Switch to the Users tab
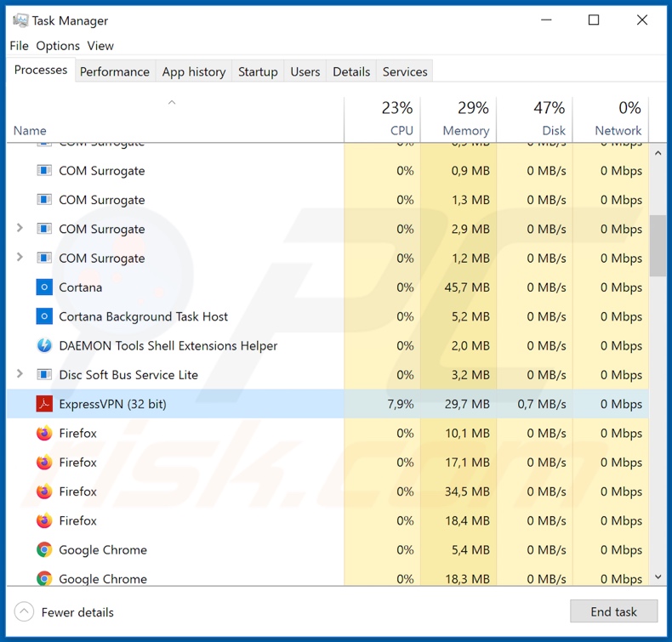Image resolution: width=672 pixels, height=642 pixels. point(305,71)
